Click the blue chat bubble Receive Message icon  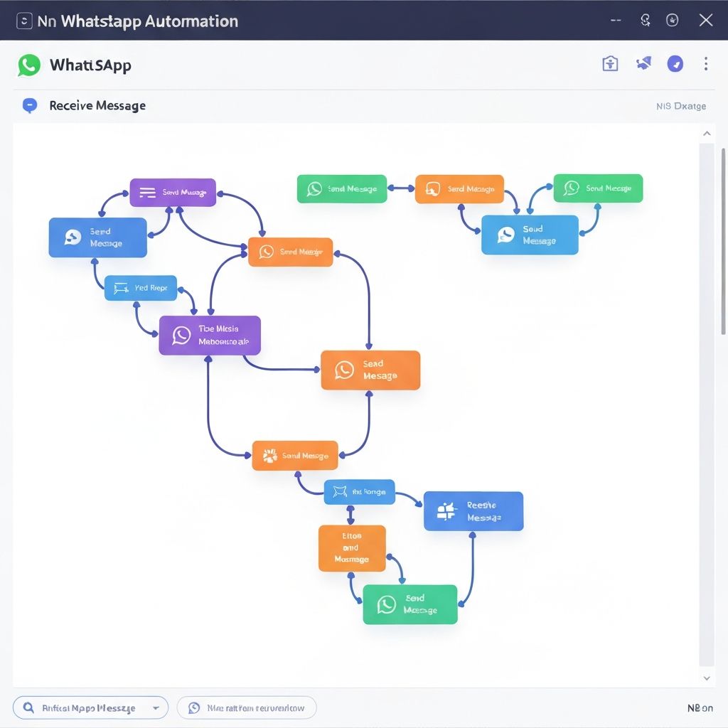pyautogui.click(x=29, y=106)
